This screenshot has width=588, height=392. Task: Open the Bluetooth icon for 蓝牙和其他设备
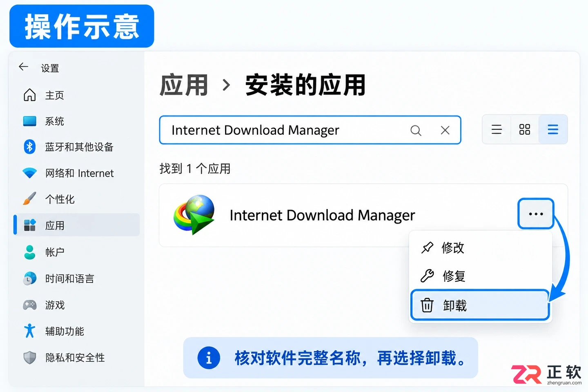point(29,147)
